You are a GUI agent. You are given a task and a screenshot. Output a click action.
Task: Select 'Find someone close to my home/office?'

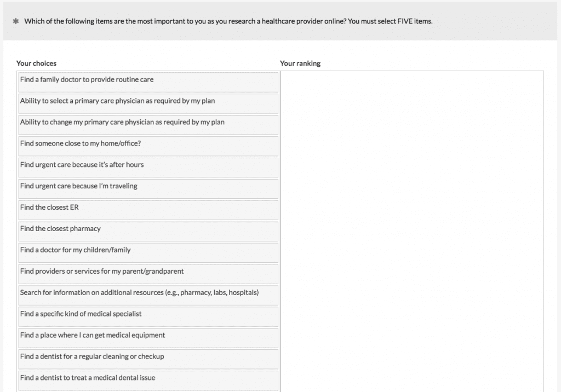click(x=148, y=146)
